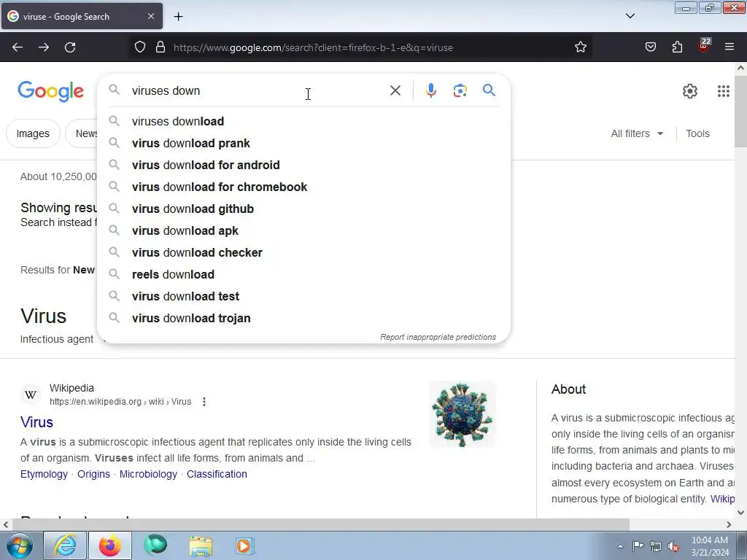Choose the 'virus download checker' suggestion
The image size is (747, 560).
tap(304, 253)
